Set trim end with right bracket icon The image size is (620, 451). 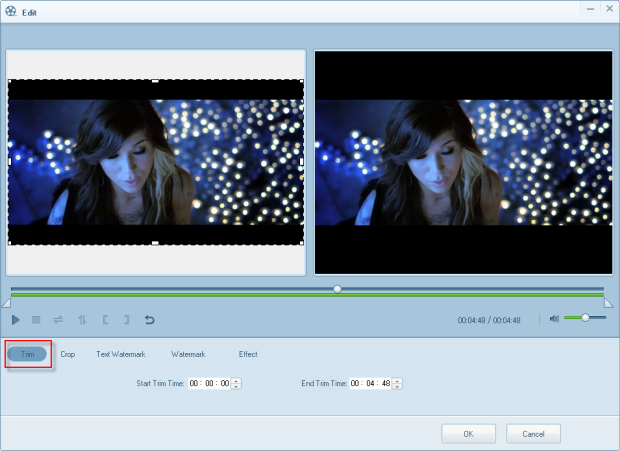tap(127, 320)
